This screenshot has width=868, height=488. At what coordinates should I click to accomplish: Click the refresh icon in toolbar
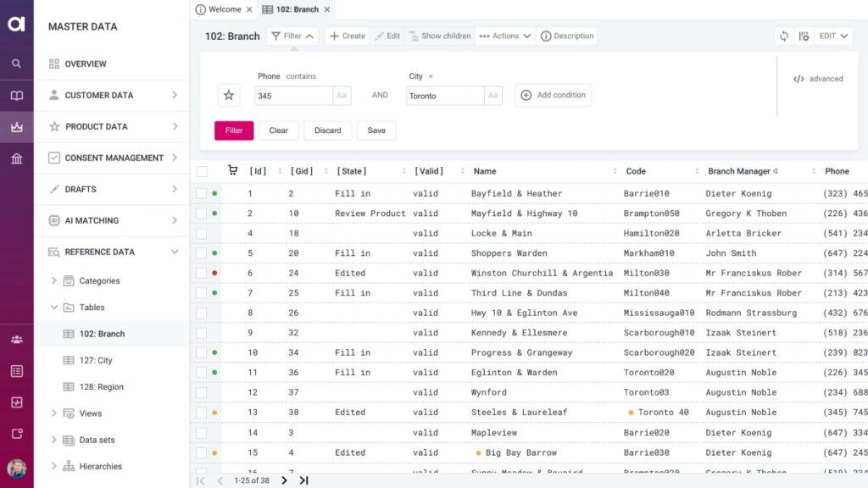pos(784,36)
